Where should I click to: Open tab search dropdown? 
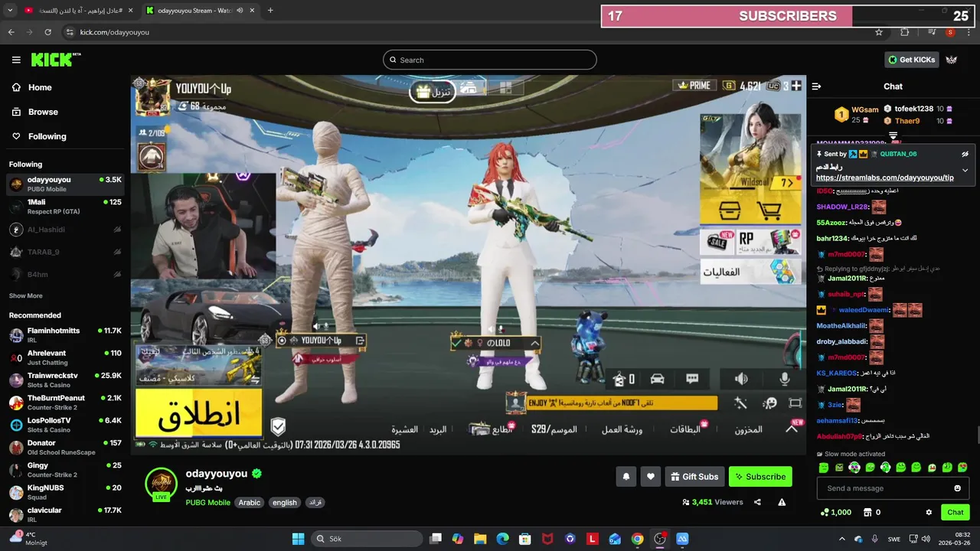(x=10, y=10)
